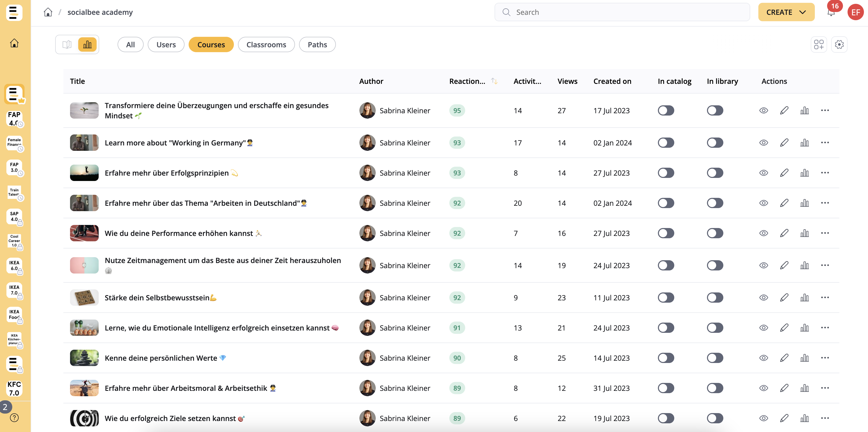The image size is (868, 432).
Task: Open the Female Finance sidebar workspace
Action: 14,143
